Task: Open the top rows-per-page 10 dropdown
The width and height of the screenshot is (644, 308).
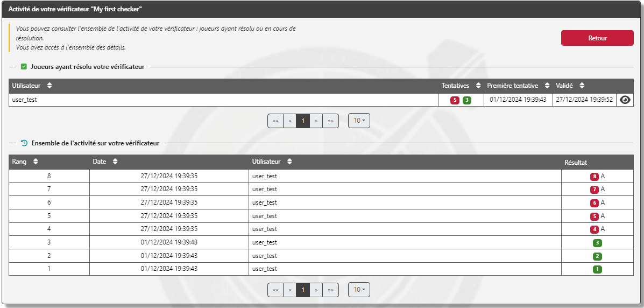Action: [x=359, y=121]
